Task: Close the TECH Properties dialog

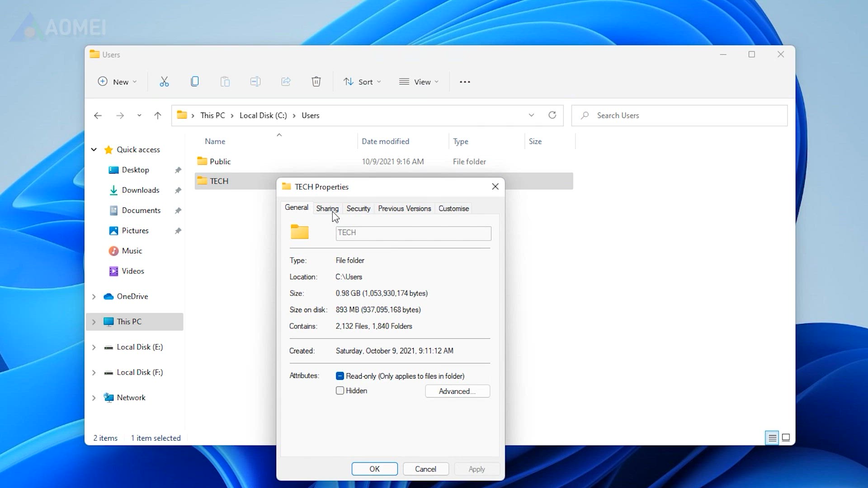Action: [495, 187]
